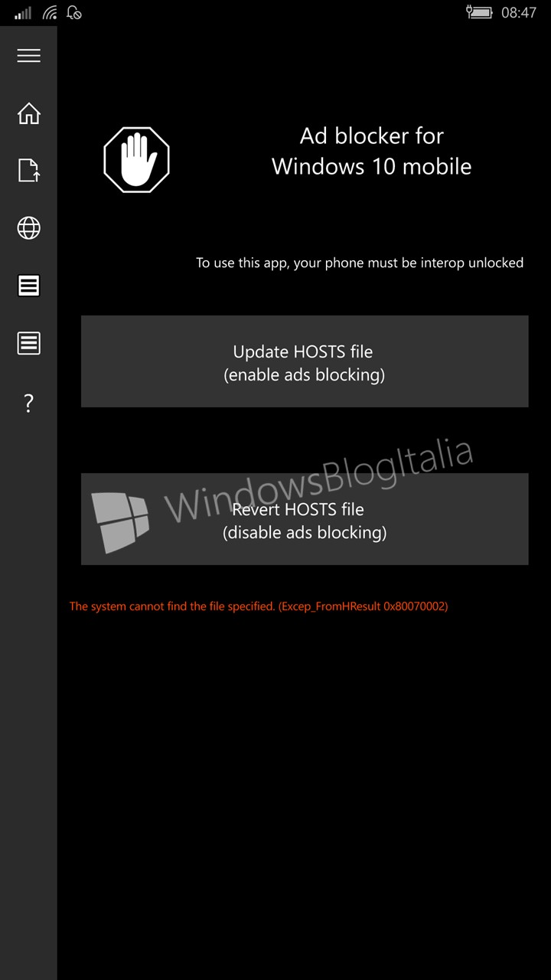The width and height of the screenshot is (551, 980).
Task: Select the red file-not-found error message
Action: pos(259,606)
